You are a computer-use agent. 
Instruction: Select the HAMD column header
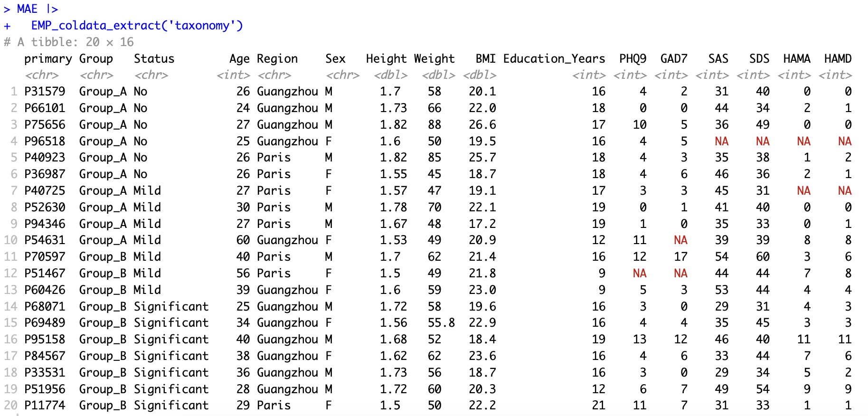tap(838, 59)
